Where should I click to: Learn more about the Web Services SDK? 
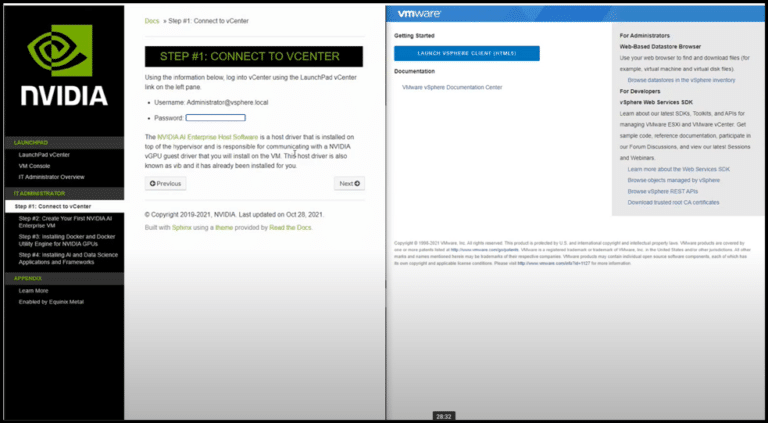(678, 169)
